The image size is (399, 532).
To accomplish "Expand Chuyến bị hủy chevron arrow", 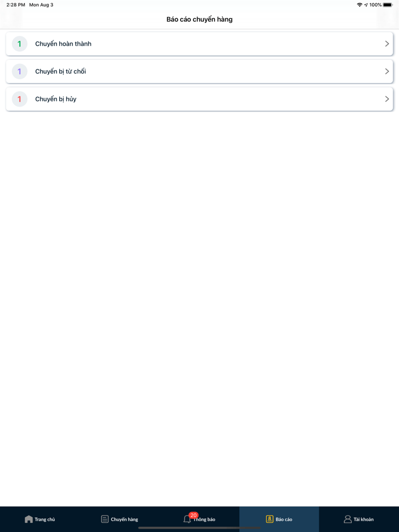I will pos(387,99).
